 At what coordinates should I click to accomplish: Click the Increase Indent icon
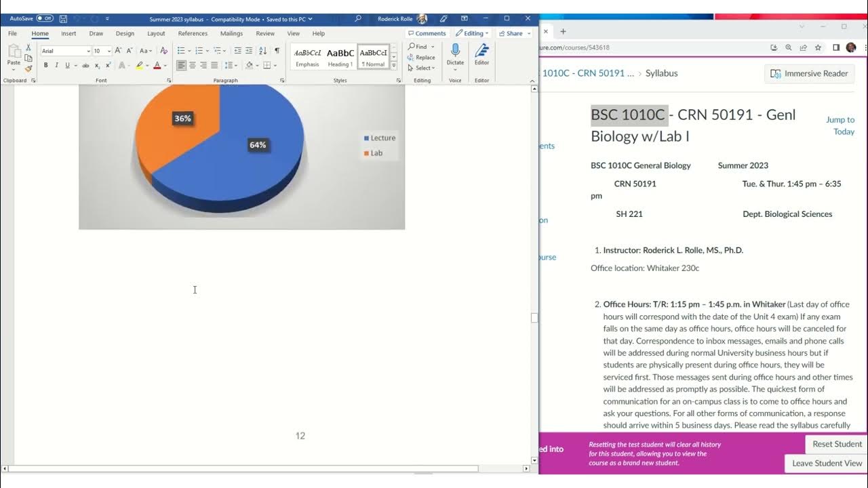[249, 51]
